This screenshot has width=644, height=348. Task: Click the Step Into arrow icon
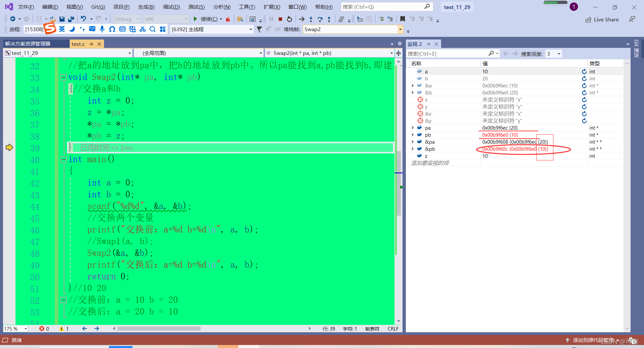pyautogui.click(x=311, y=19)
